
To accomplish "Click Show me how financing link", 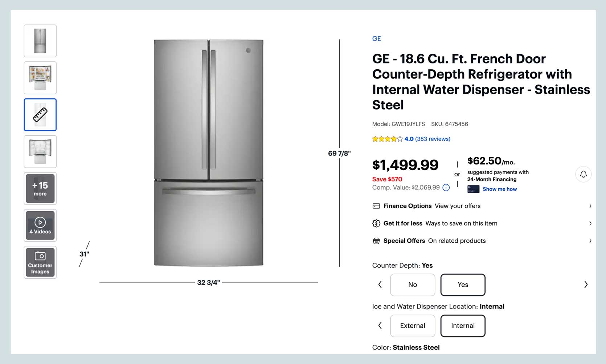I will coord(499,189).
